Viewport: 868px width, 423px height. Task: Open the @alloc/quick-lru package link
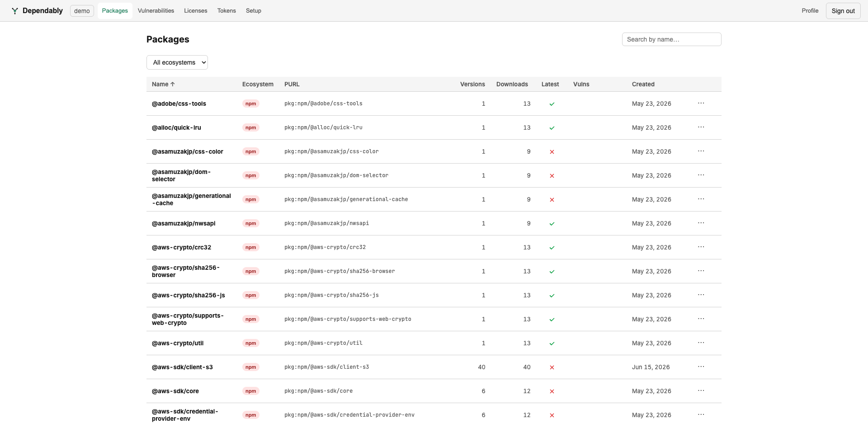[x=176, y=127]
